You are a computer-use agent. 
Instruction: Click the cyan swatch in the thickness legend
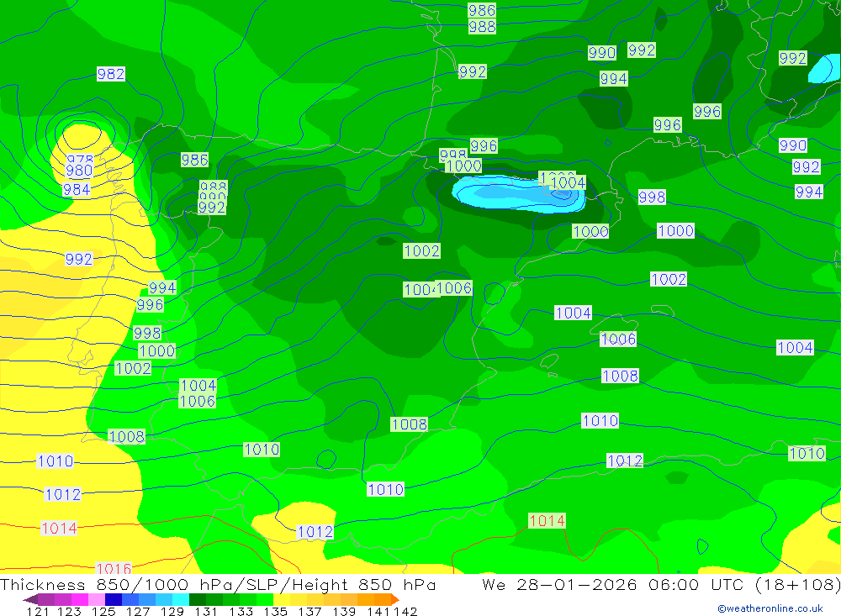pyautogui.click(x=181, y=599)
